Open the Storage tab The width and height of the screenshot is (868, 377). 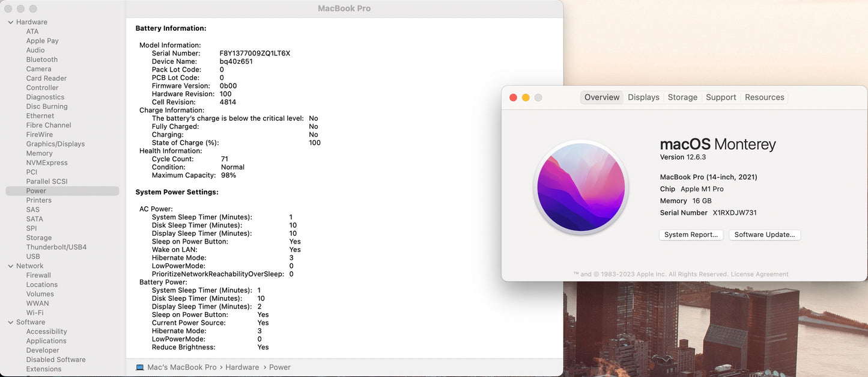(x=682, y=97)
